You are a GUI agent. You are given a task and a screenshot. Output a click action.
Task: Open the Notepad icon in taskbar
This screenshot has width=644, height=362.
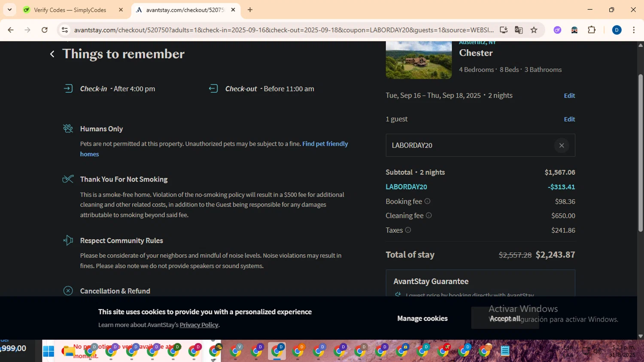pos(505,351)
